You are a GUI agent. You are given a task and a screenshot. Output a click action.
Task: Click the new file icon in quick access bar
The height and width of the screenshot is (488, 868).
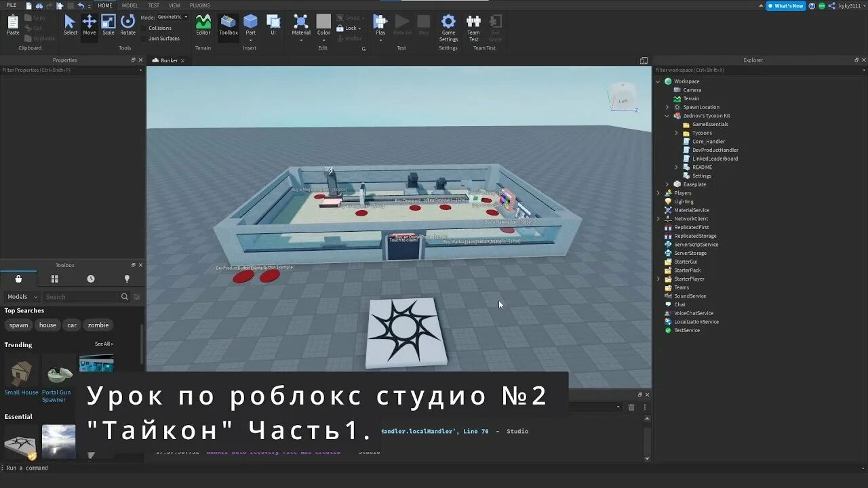[x=28, y=5]
